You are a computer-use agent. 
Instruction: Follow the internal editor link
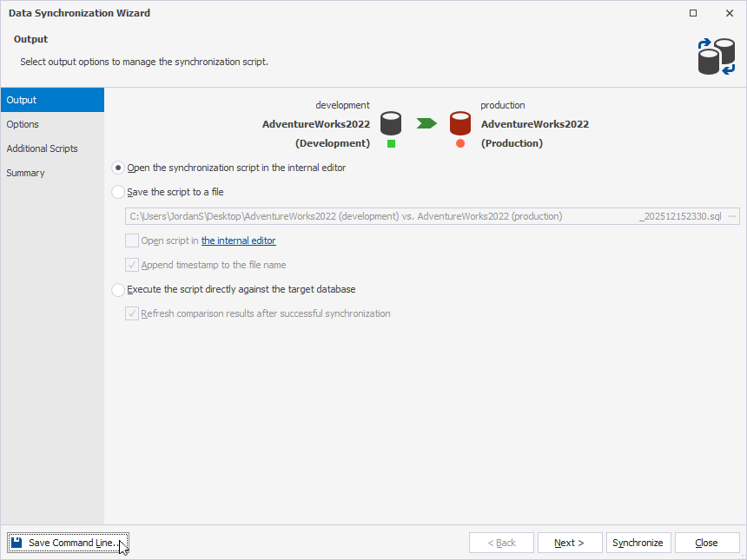239,240
